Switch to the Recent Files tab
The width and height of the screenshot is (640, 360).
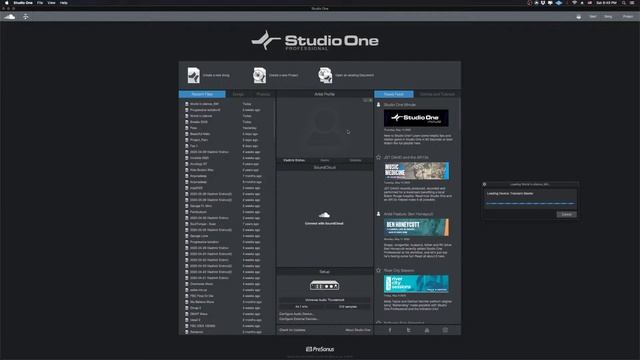click(x=202, y=94)
